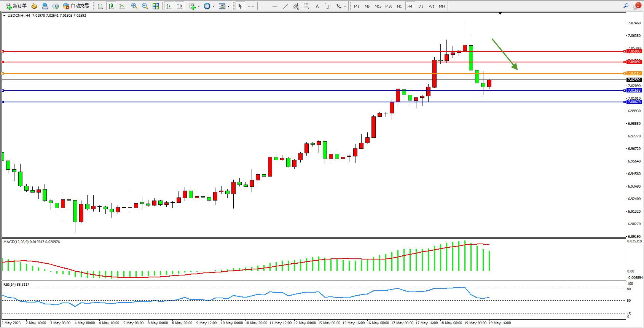
Task: Select the trendline drawing tool
Action: pos(285,6)
